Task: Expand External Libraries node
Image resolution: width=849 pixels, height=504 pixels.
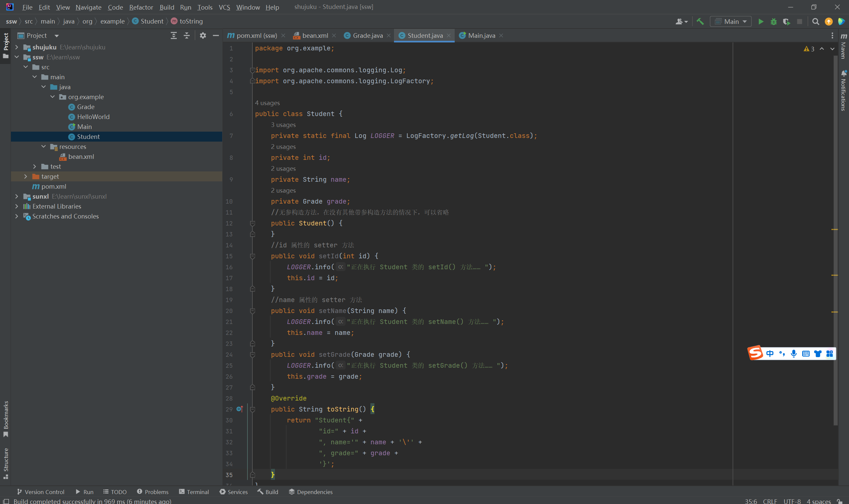Action: click(17, 207)
